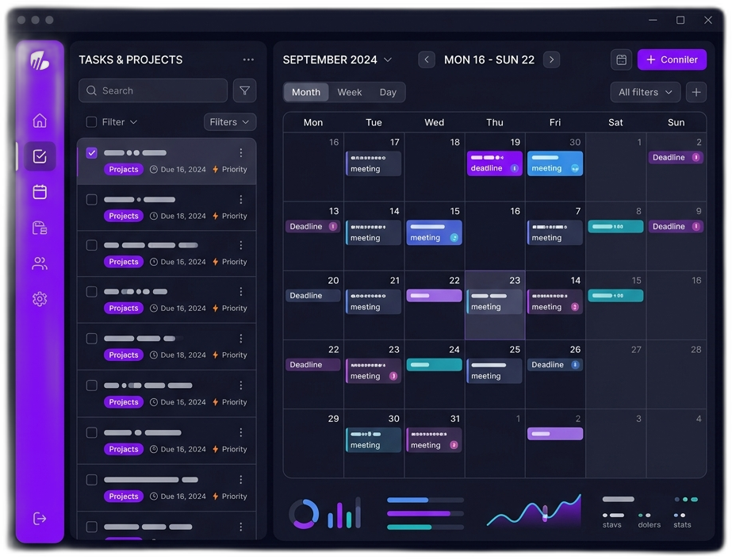Open Tasks & Projects more options menu

248,59
